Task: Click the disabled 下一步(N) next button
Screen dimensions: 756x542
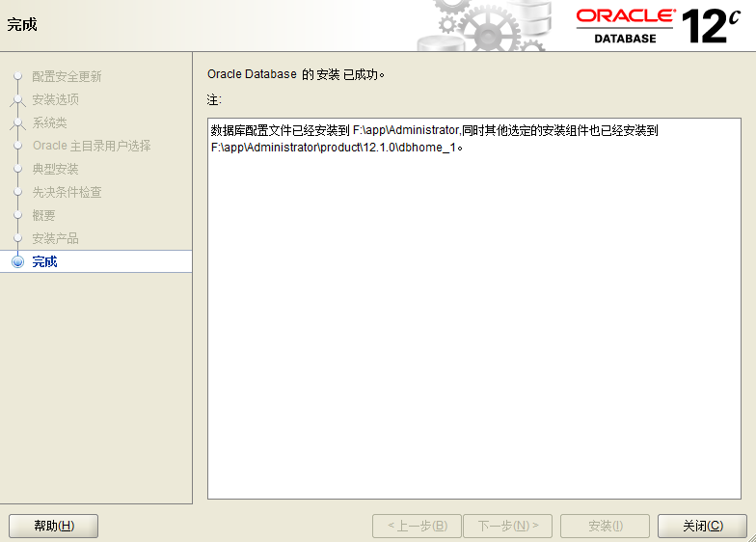Action: click(x=507, y=526)
